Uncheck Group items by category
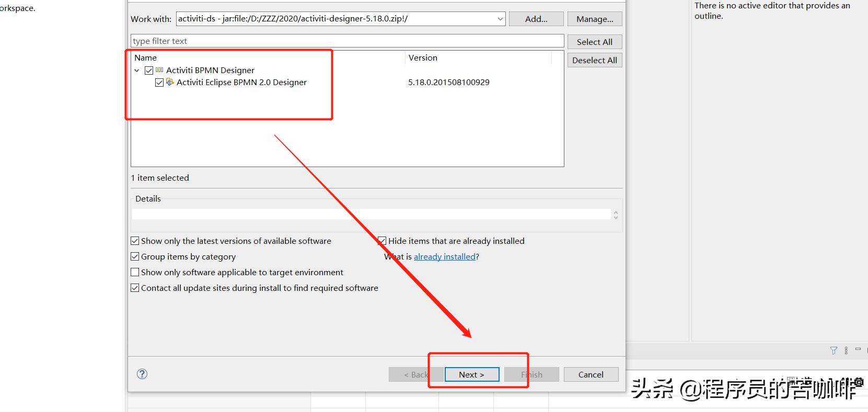868x412 pixels. (135, 256)
